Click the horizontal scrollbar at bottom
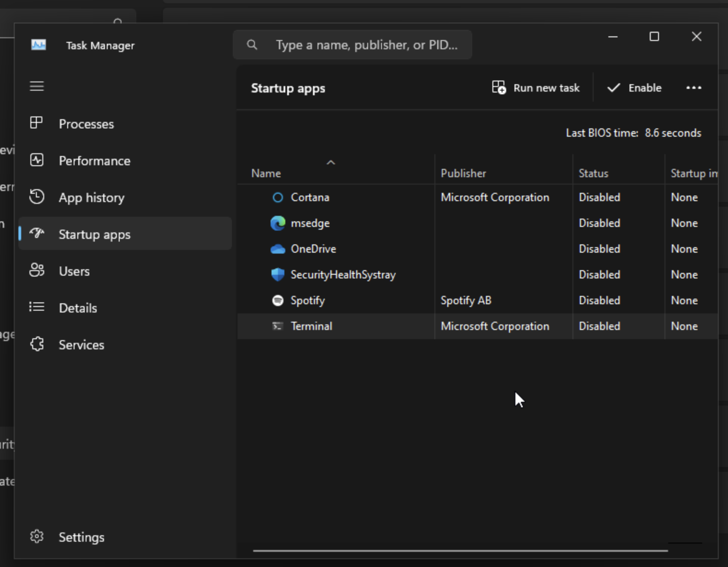 tap(460, 550)
